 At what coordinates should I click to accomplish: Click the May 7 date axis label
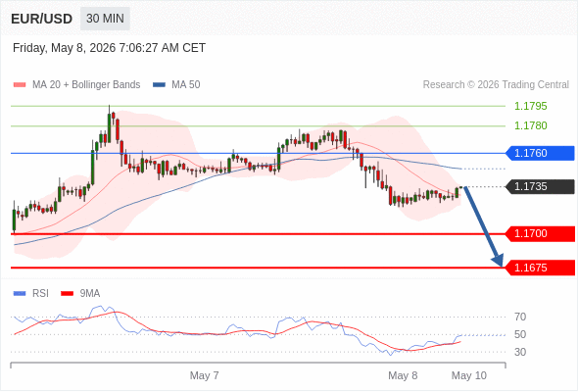[x=204, y=375]
